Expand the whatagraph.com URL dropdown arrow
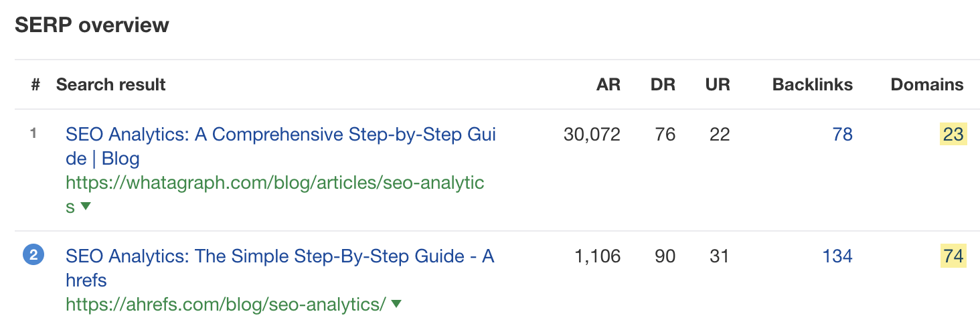The width and height of the screenshot is (980, 328). (x=85, y=207)
